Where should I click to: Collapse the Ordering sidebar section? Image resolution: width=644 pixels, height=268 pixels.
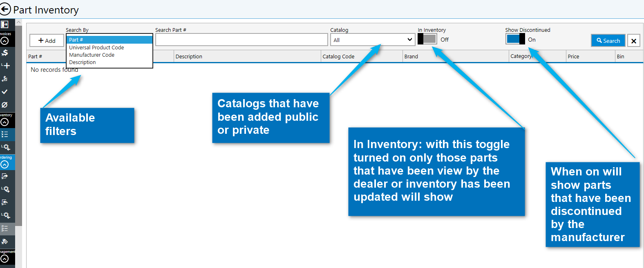pyautogui.click(x=4, y=164)
